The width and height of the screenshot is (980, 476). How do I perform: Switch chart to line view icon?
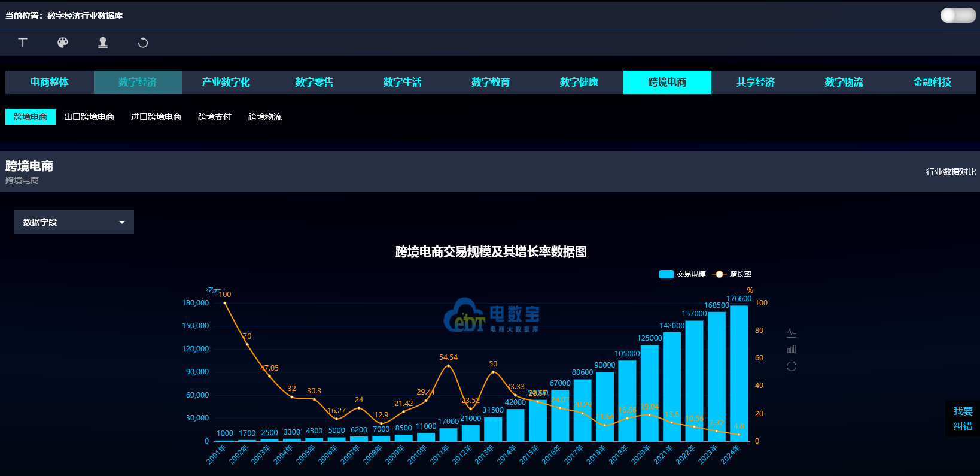(x=792, y=332)
